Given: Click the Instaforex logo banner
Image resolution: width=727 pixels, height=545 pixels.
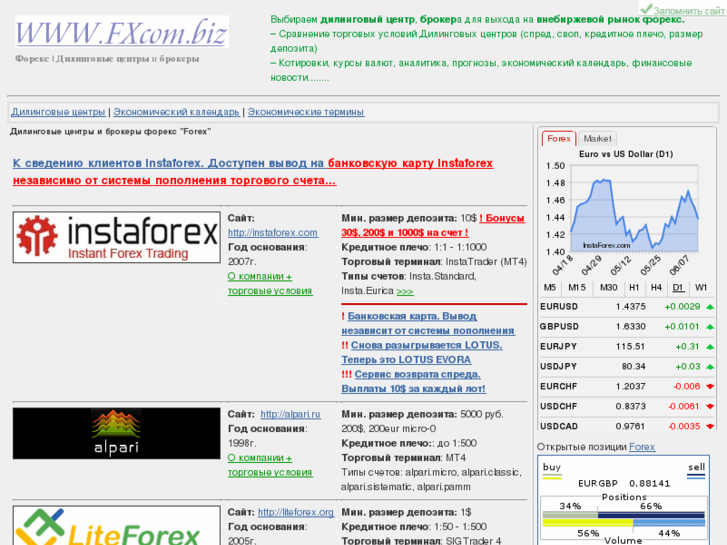Looking at the screenshot, I should pyautogui.click(x=116, y=237).
